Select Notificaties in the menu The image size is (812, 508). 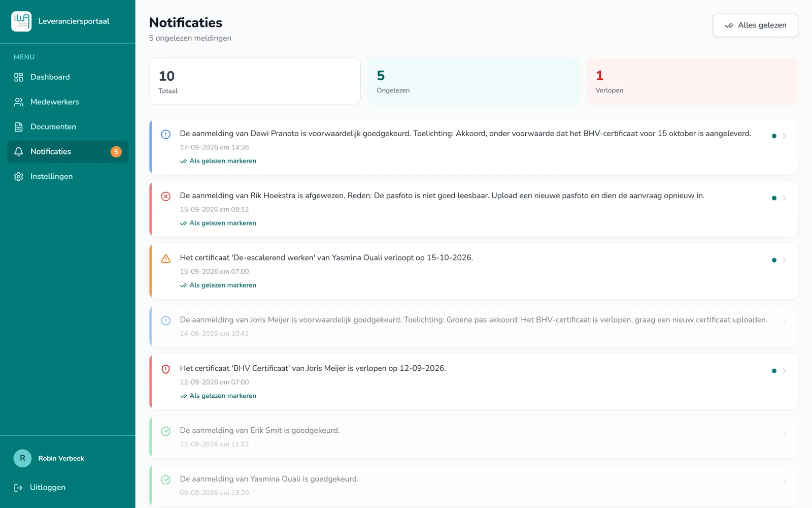67,152
